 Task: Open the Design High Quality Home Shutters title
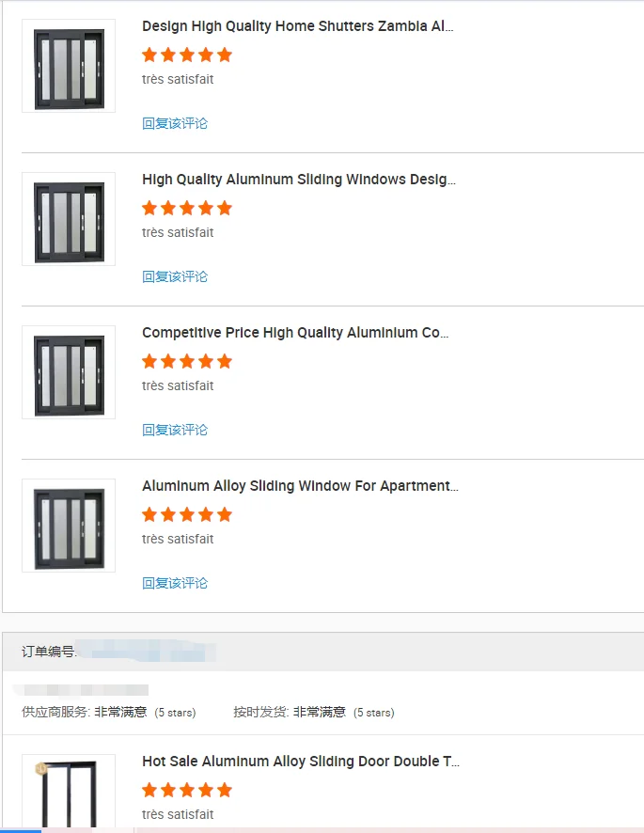coord(297,26)
